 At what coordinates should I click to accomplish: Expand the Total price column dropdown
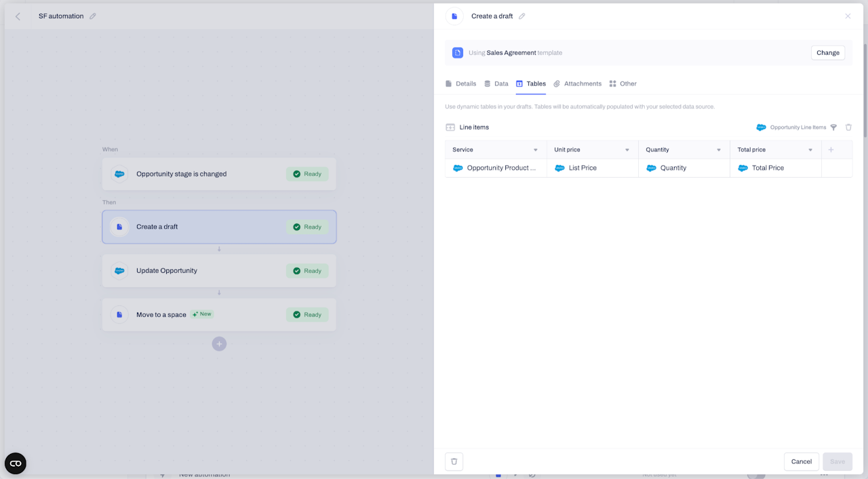pos(810,150)
